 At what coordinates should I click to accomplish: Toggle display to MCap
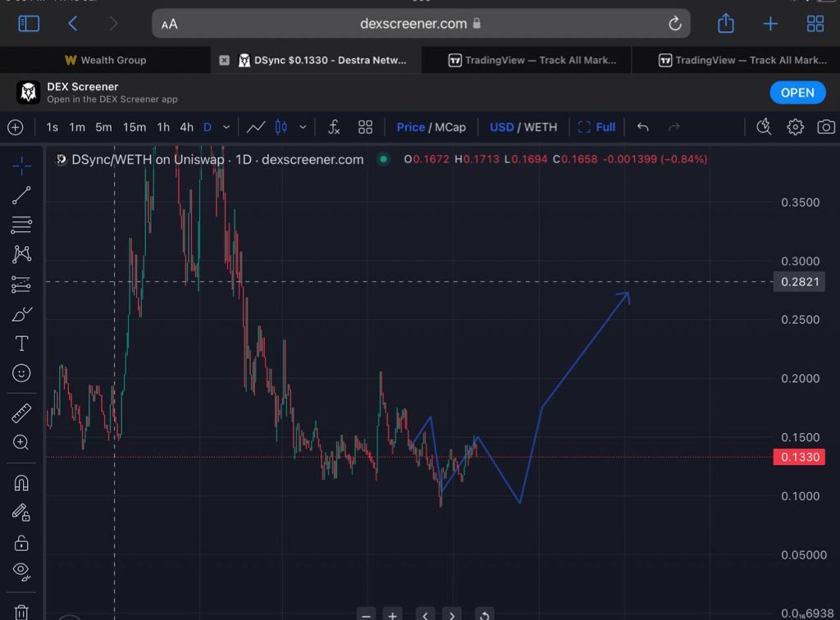click(450, 127)
